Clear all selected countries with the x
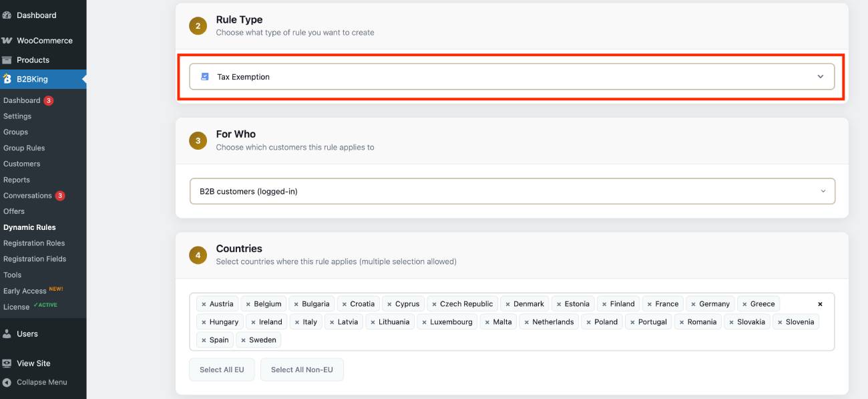The height and width of the screenshot is (399, 868). 820,304
